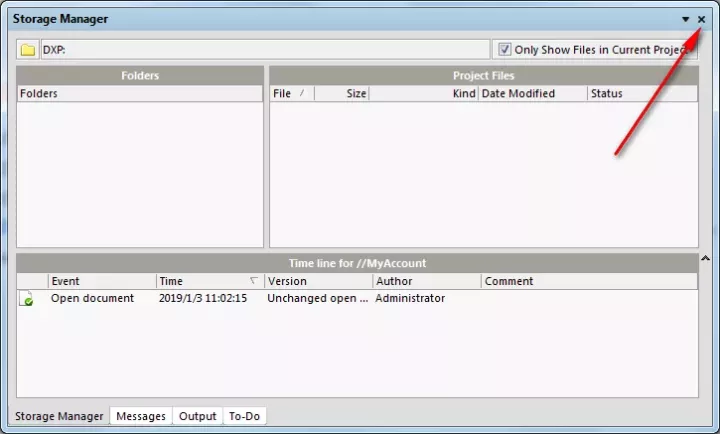Select the Open document timeline entry
Image resolution: width=720 pixels, height=434 pixels.
(x=92, y=299)
